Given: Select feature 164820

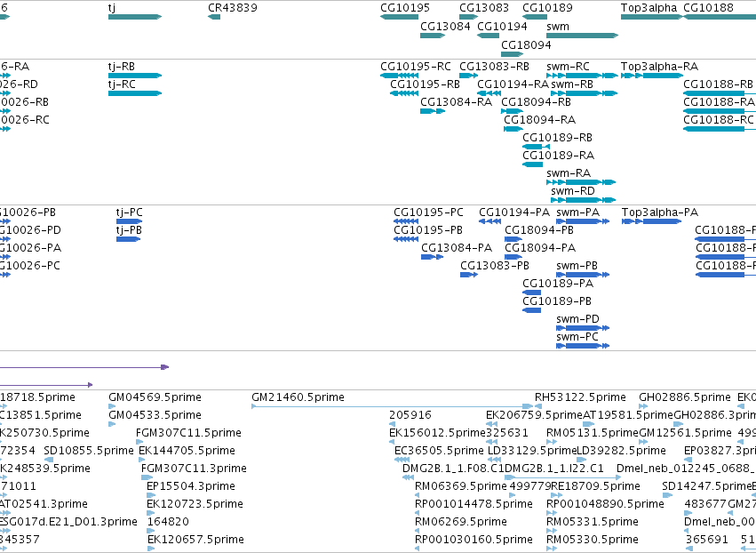Looking at the screenshot, I should click(x=168, y=522).
